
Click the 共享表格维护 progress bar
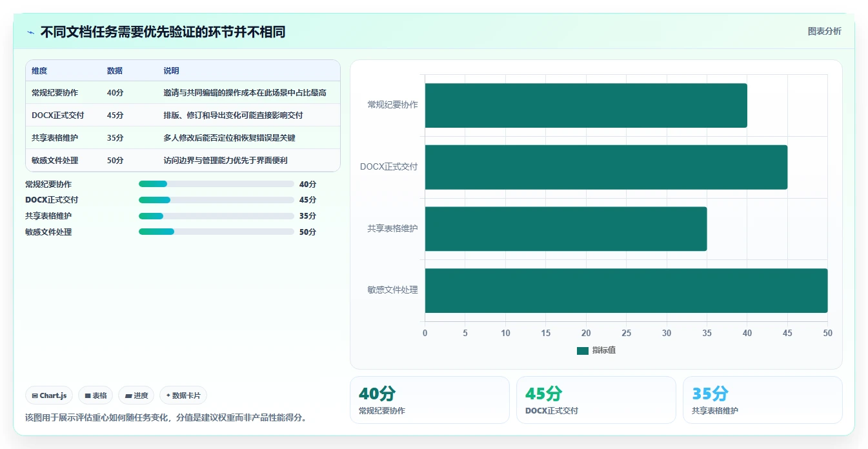coord(216,216)
